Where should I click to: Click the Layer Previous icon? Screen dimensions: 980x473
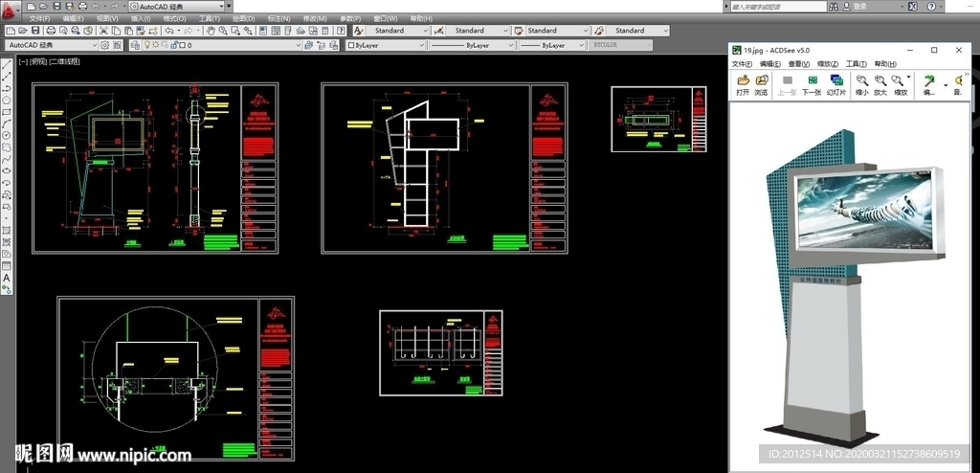pyautogui.click(x=322, y=45)
